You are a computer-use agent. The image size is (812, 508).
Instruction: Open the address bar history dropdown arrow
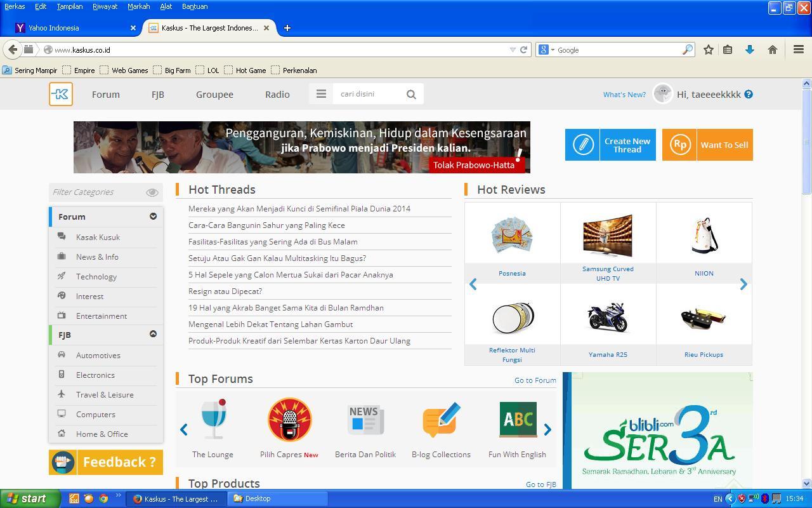(x=513, y=50)
